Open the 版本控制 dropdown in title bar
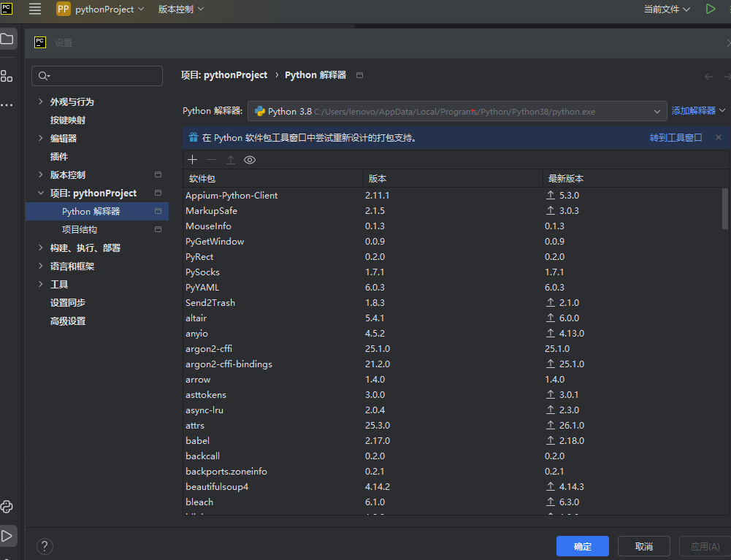 [x=181, y=9]
